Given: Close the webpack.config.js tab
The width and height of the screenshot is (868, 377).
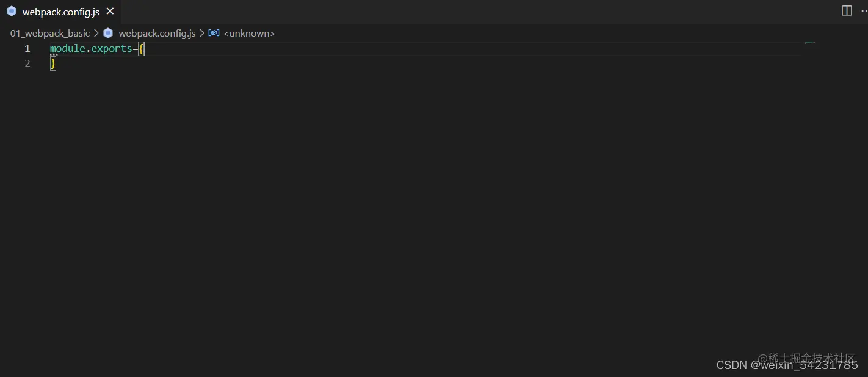Looking at the screenshot, I should [110, 12].
